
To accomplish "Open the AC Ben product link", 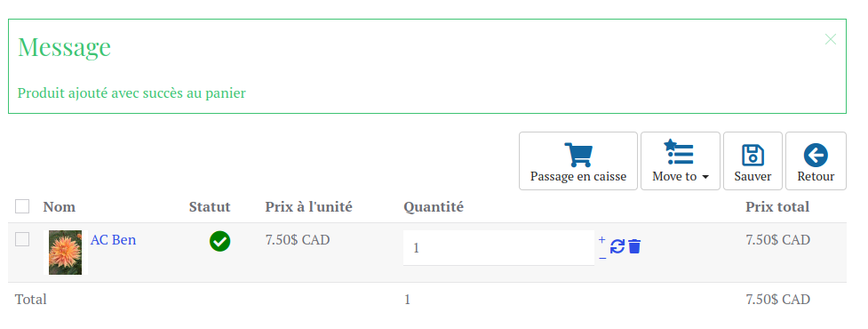I will [113, 240].
